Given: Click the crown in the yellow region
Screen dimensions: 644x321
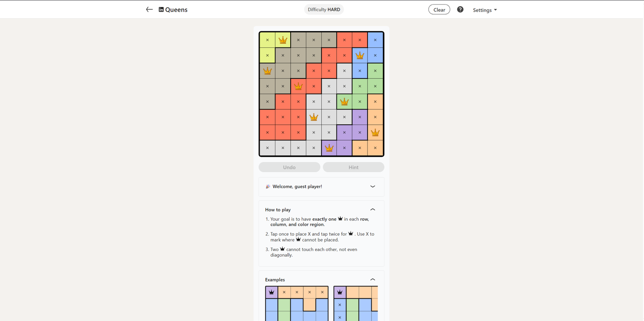Looking at the screenshot, I should pos(283,40).
